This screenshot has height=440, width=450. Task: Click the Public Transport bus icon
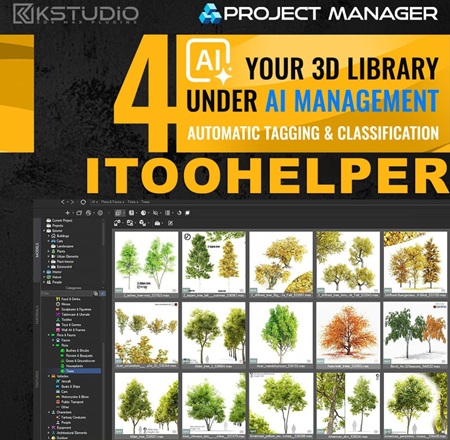click(x=58, y=402)
